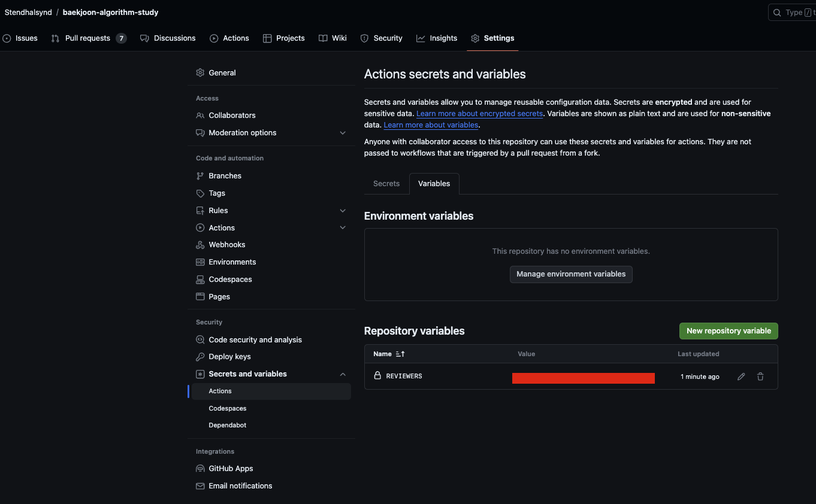Click the Moderation options comment icon
The width and height of the screenshot is (816, 504).
[200, 132]
